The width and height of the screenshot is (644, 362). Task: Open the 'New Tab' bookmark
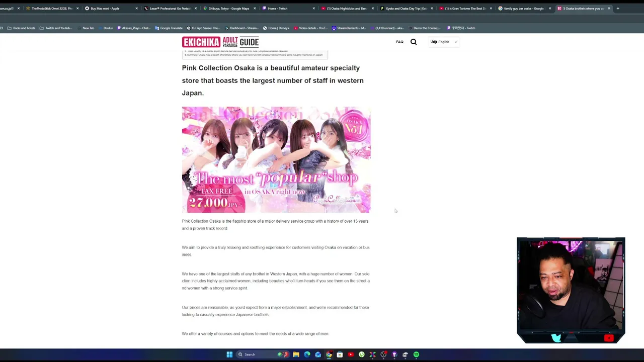[86, 28]
